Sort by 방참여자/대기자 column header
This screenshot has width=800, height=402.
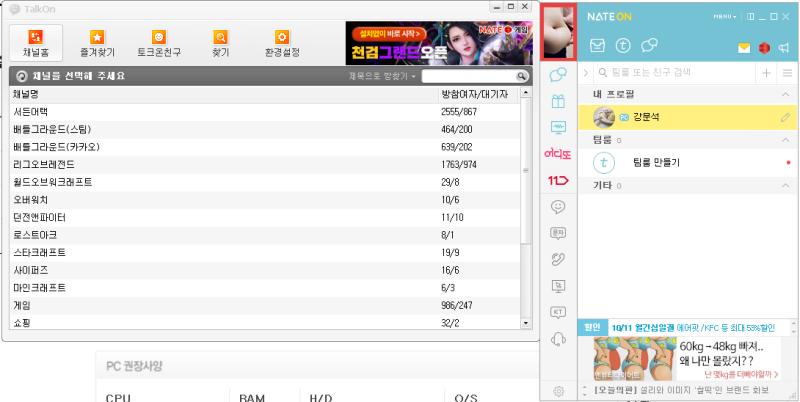click(478, 93)
